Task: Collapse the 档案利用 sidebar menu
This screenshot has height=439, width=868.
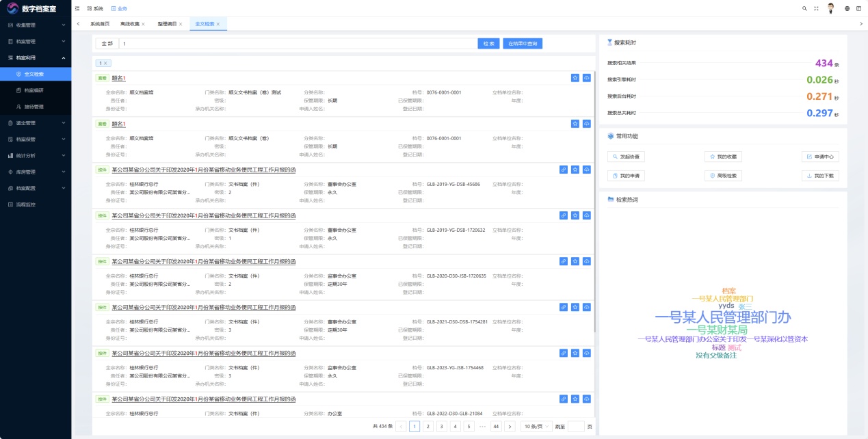Action: pos(36,58)
